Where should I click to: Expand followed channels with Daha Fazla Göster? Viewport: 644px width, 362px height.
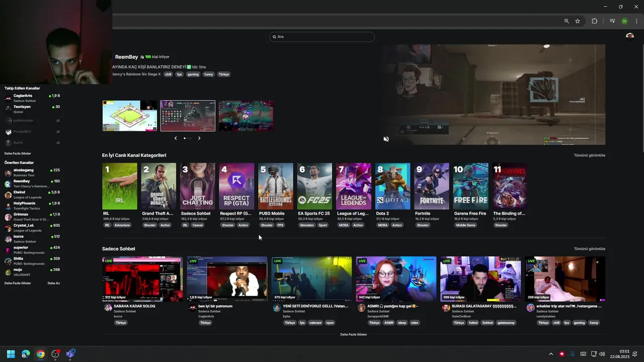18,153
